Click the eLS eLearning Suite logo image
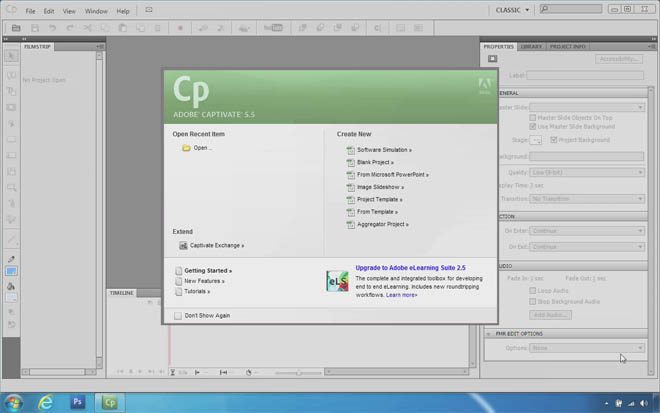660x413 pixels. (x=337, y=281)
